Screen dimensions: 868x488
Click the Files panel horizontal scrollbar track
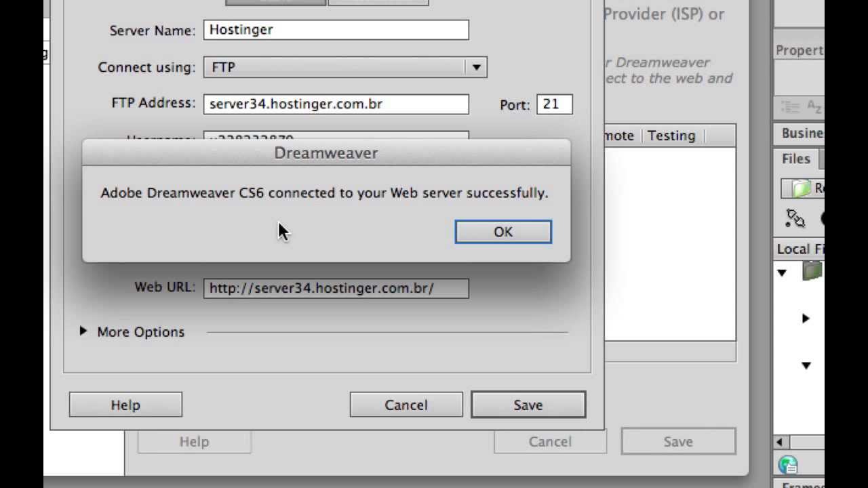point(806,442)
